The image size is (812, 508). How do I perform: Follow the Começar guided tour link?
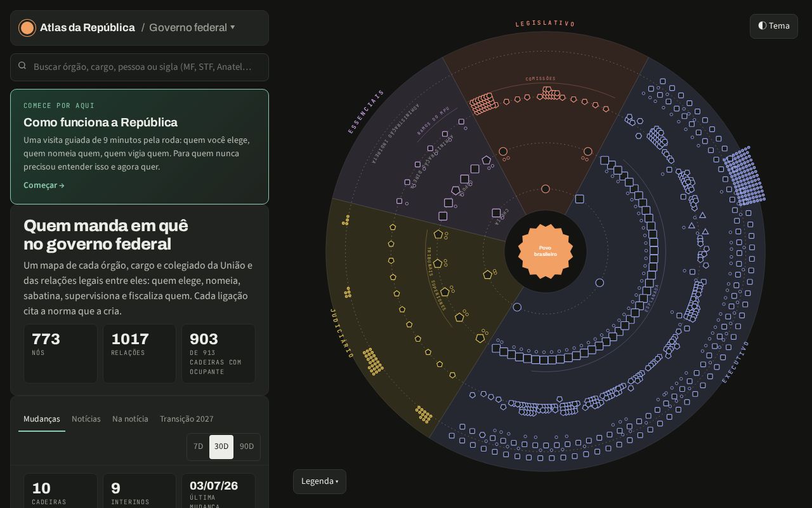44,185
